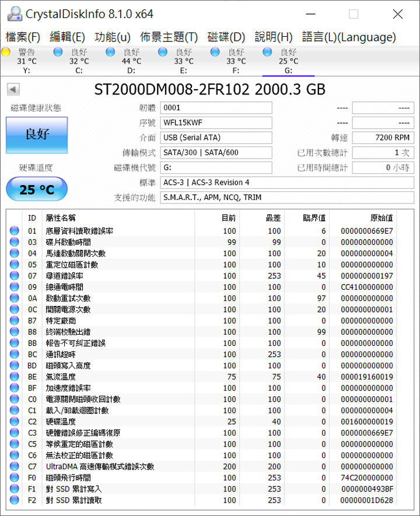Click status orb of attribute B8 row
The height and width of the screenshot is (516, 420).
(15, 331)
